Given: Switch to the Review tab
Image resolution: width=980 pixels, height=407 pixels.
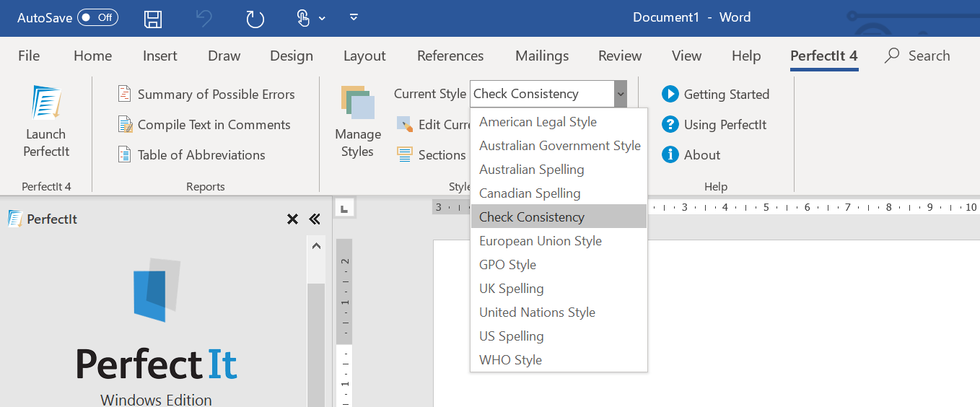Looking at the screenshot, I should [620, 56].
